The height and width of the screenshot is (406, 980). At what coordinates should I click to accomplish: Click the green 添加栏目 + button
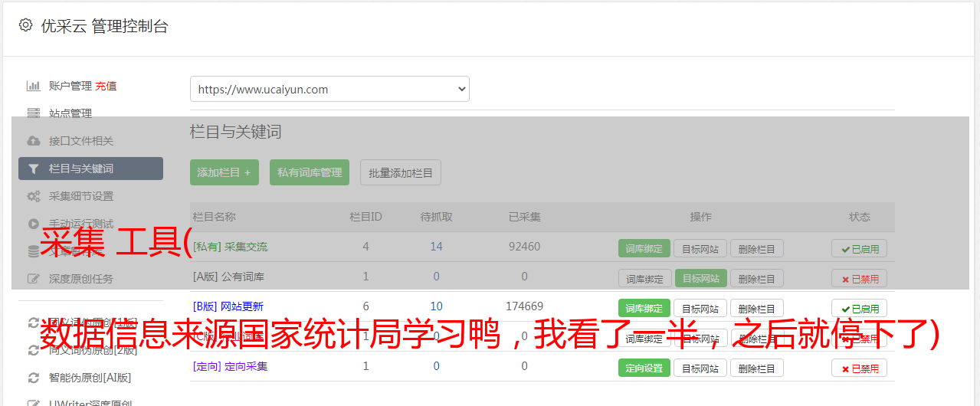225,172
